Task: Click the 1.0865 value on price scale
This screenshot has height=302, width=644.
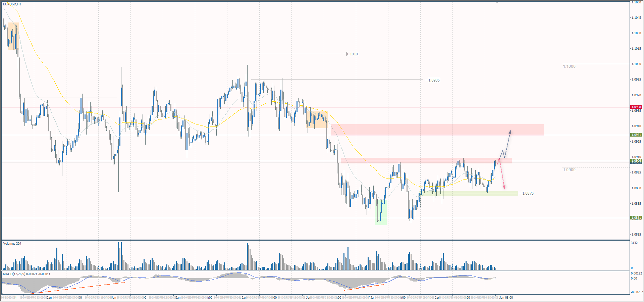Action: (x=636, y=204)
